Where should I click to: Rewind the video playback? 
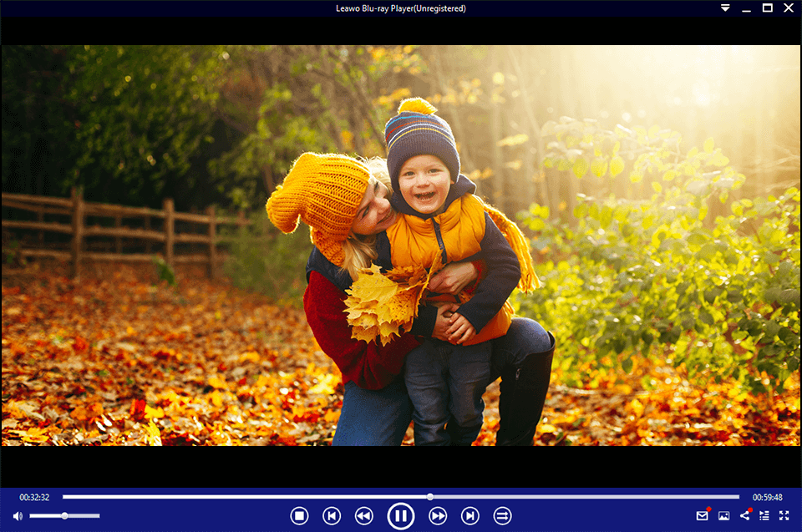click(363, 515)
